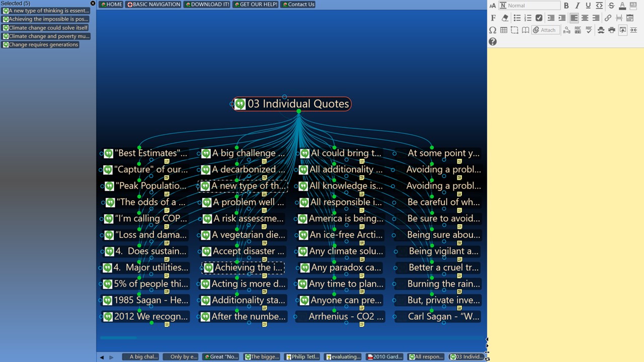644x362 pixels.
Task: Click the Attach button
Action: click(545, 30)
